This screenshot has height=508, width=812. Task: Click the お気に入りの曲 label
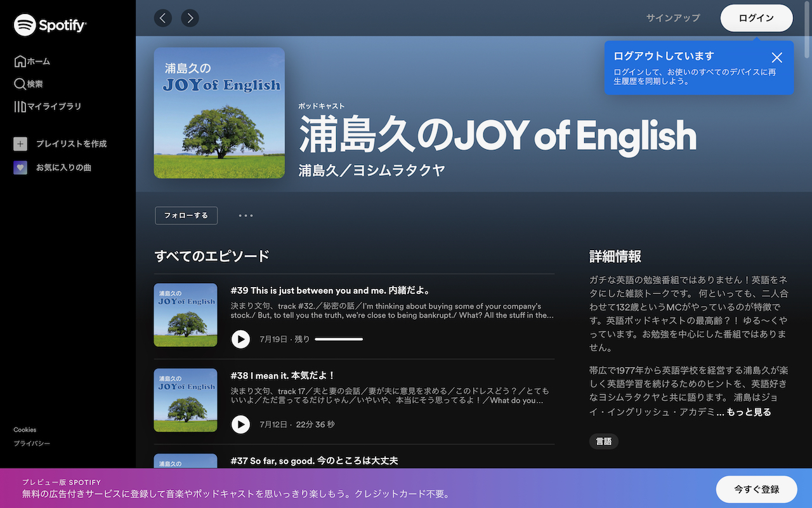point(63,168)
